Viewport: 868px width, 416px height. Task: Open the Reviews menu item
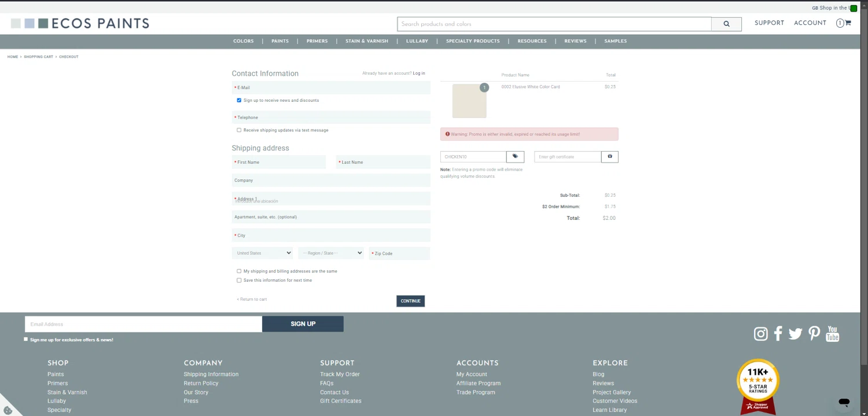click(x=575, y=41)
